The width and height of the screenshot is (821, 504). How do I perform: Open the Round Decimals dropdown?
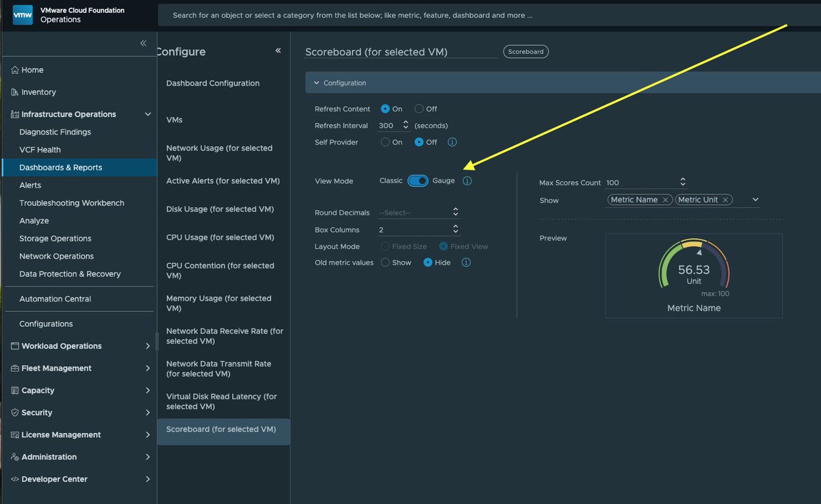pyautogui.click(x=419, y=213)
